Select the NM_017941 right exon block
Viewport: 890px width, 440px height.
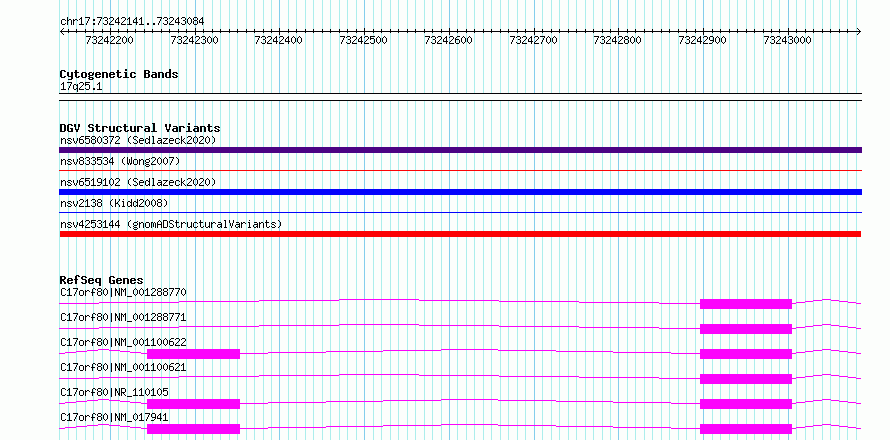[x=746, y=429]
